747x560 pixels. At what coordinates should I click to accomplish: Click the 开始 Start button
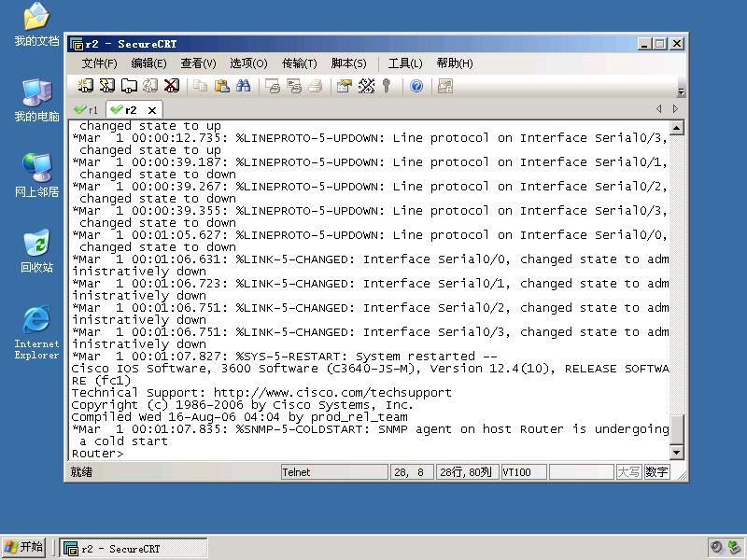click(23, 547)
